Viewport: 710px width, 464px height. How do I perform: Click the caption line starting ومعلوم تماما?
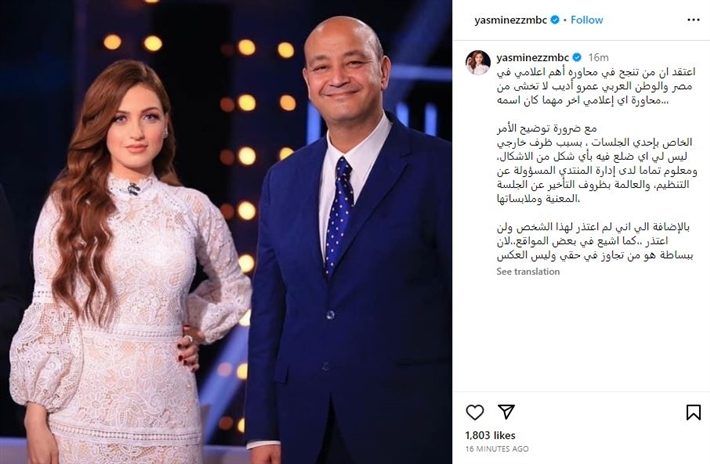pos(597,171)
